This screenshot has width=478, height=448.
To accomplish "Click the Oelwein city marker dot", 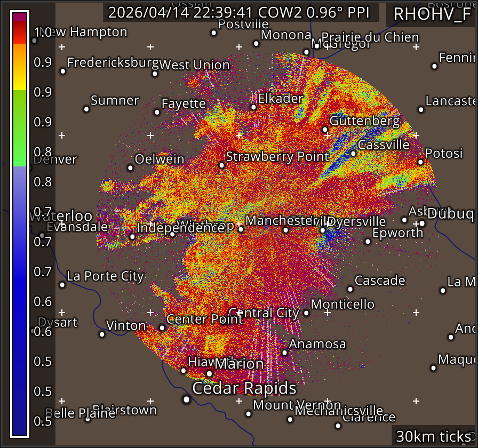I will point(130,168).
